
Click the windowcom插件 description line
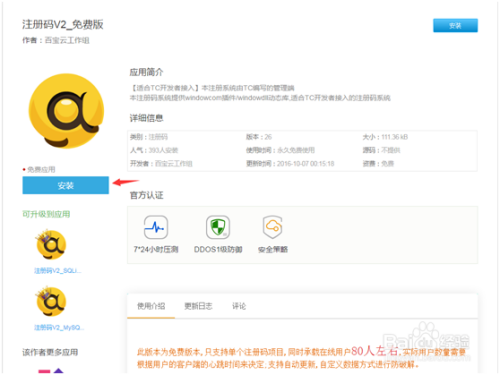pyautogui.click(x=260, y=98)
